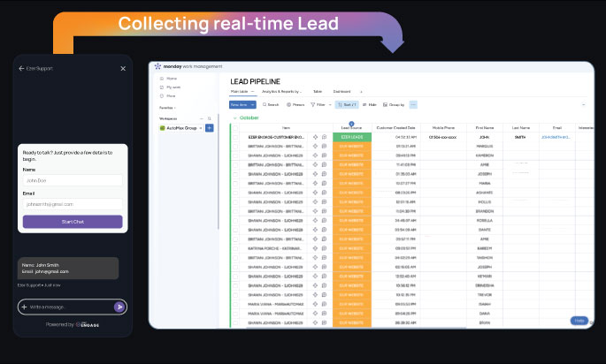Open the conversation icon in the EZER ENGAGE-CUSTOMER row
606x364 pixels.
325,137
